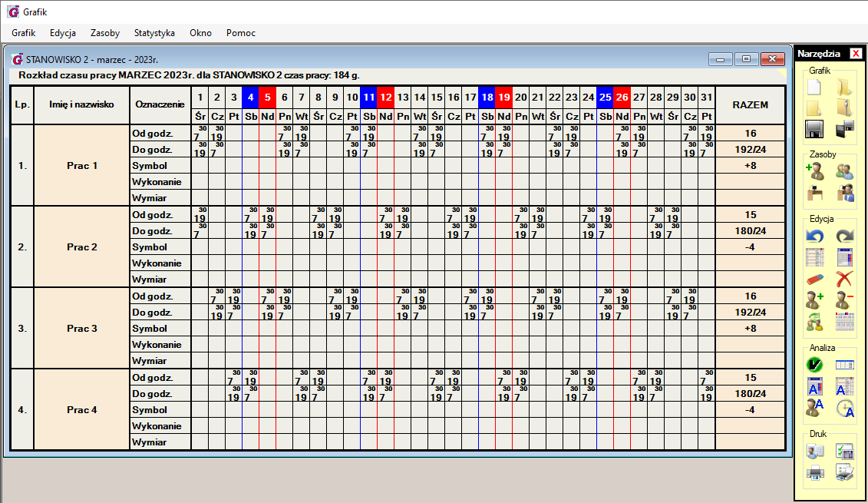Save schedule with the single floppy disk icon

click(x=814, y=129)
